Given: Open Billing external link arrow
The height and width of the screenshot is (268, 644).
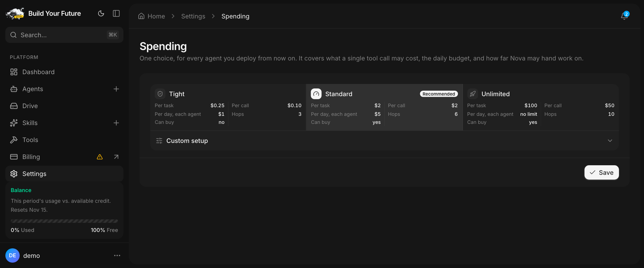Looking at the screenshot, I should tap(116, 157).
